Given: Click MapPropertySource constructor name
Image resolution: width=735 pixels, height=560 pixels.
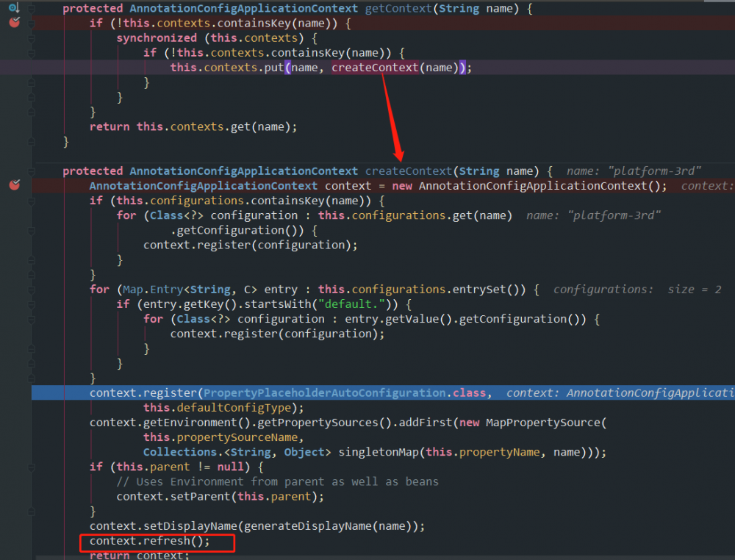Looking at the screenshot, I should point(543,423).
